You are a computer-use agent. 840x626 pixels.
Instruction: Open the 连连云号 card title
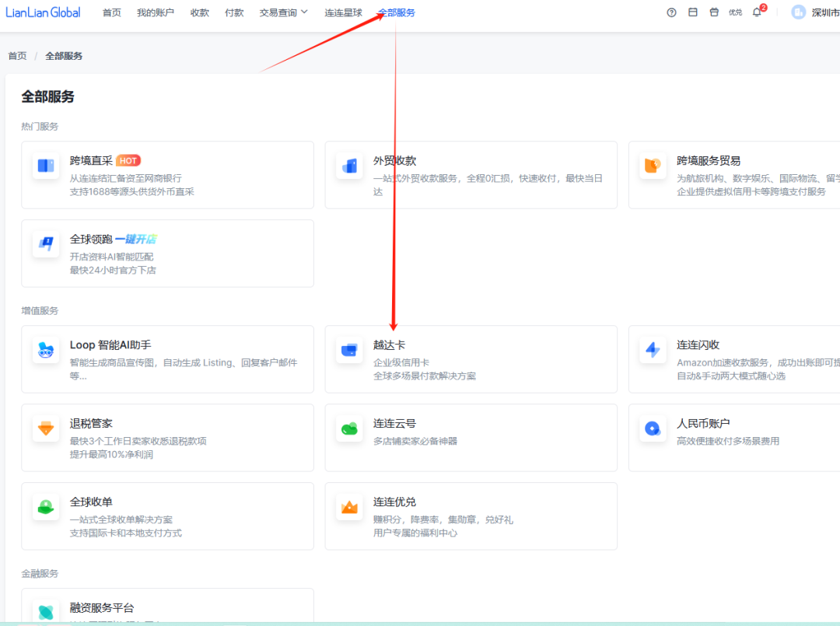click(395, 423)
